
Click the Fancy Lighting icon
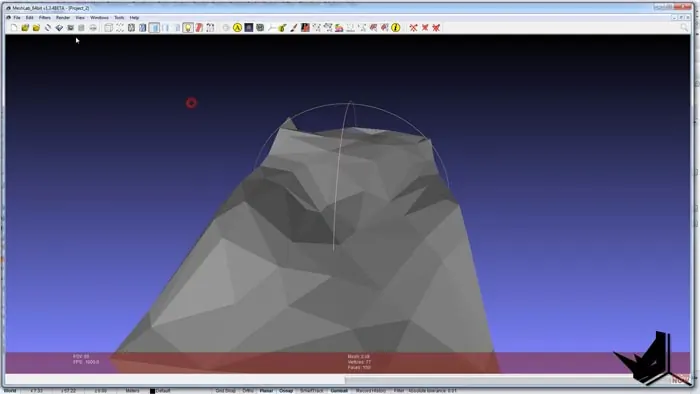210,28
